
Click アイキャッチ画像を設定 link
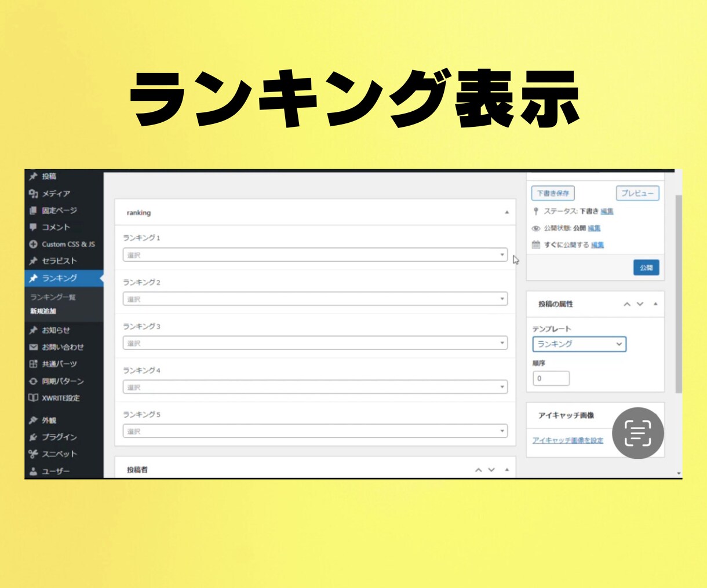568,440
